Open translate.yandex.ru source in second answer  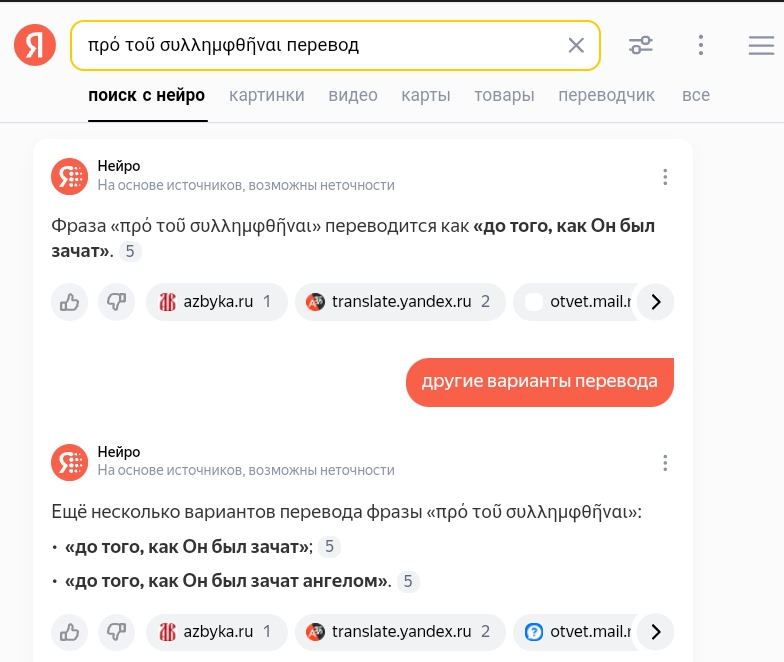tap(398, 632)
